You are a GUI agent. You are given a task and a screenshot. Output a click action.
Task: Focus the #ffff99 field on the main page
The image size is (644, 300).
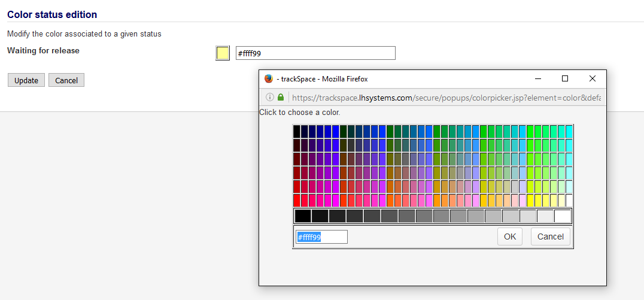tap(315, 53)
